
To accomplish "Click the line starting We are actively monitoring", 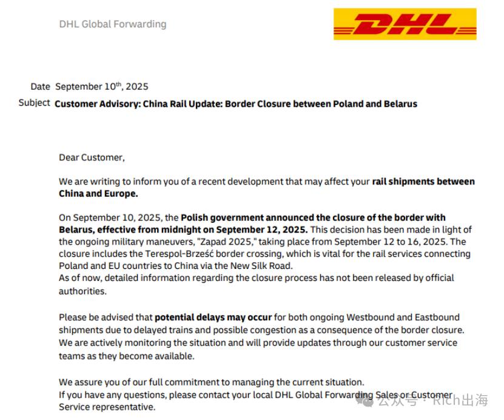I will [x=258, y=343].
